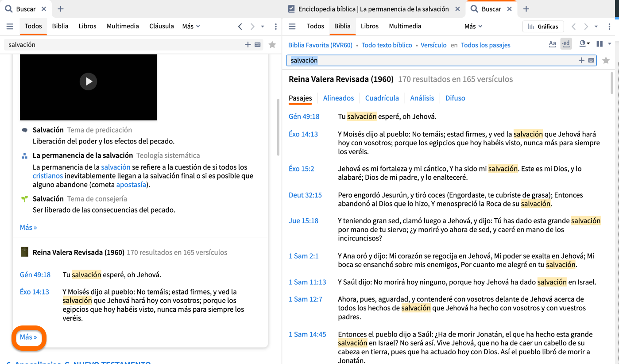The height and width of the screenshot is (364, 619).
Task: Open a new tab beside the second Buscar tab
Action: [526, 9]
